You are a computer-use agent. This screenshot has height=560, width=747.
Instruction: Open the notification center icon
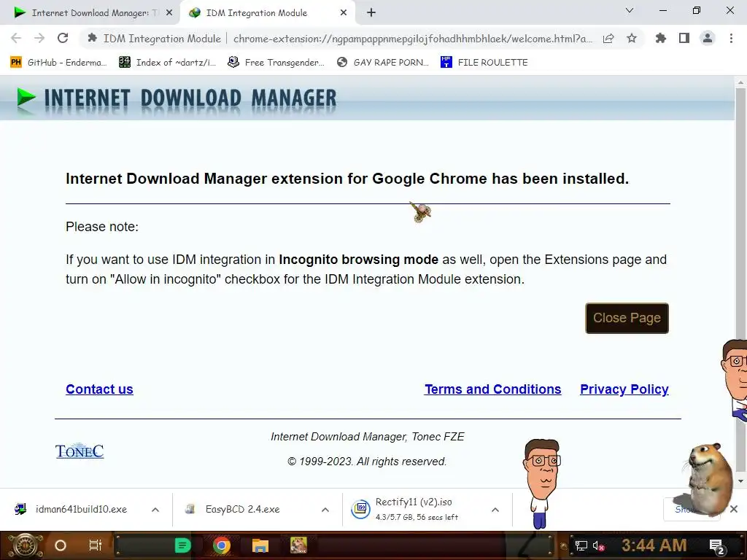coord(717,546)
